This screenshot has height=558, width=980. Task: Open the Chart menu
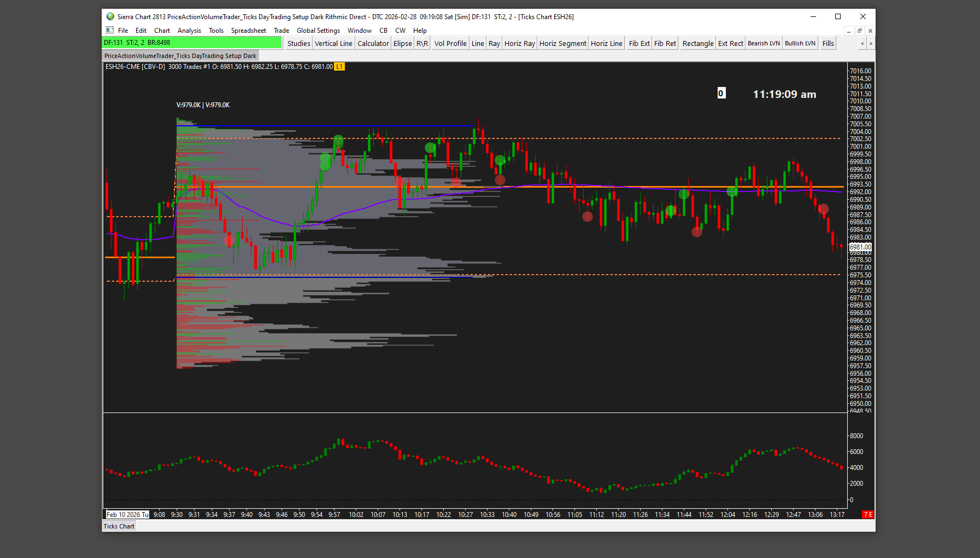tap(162, 31)
